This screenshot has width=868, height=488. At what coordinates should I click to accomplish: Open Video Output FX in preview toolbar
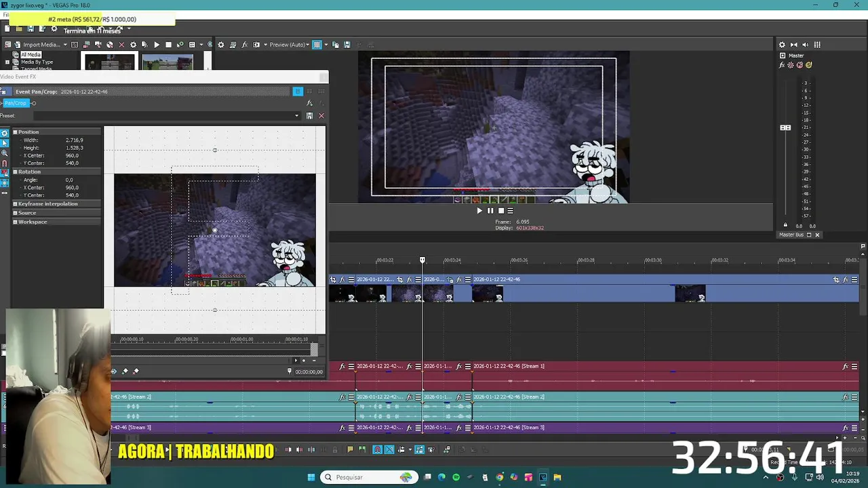244,45
